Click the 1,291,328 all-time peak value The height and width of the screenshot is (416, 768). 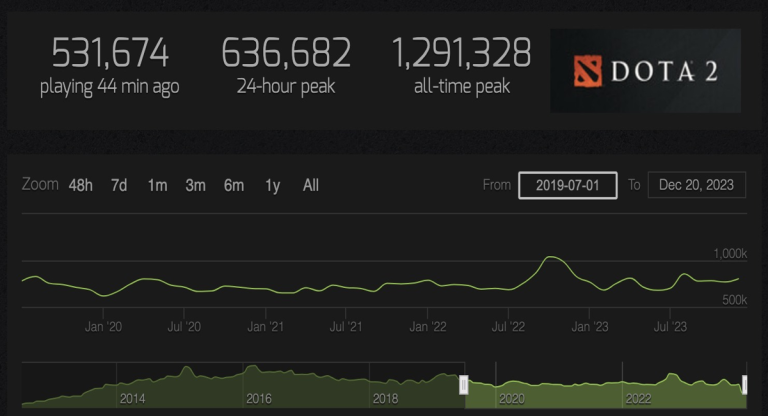461,52
